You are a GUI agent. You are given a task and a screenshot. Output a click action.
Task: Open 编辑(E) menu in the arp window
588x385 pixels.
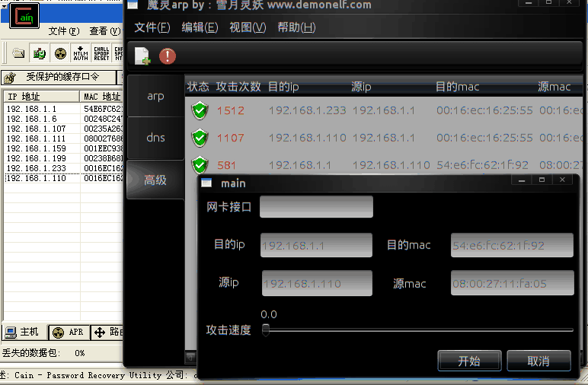pos(200,27)
